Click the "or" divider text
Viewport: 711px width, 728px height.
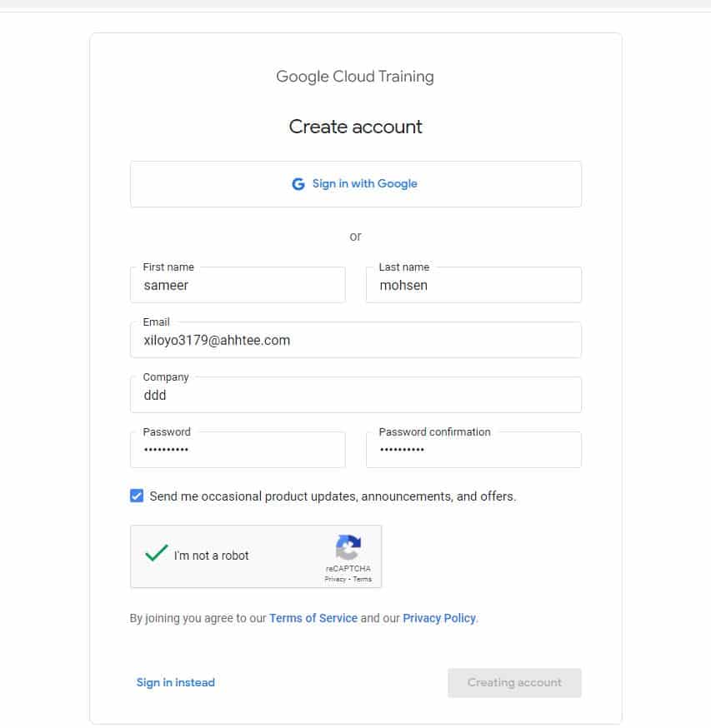[355, 237]
